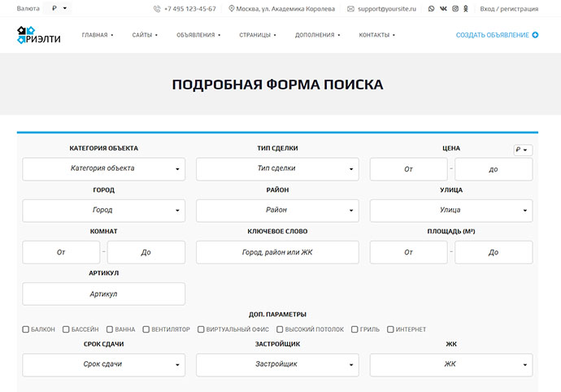This screenshot has width=561, height=392.
Task: Click the Артикул input field
Action: pos(103,294)
